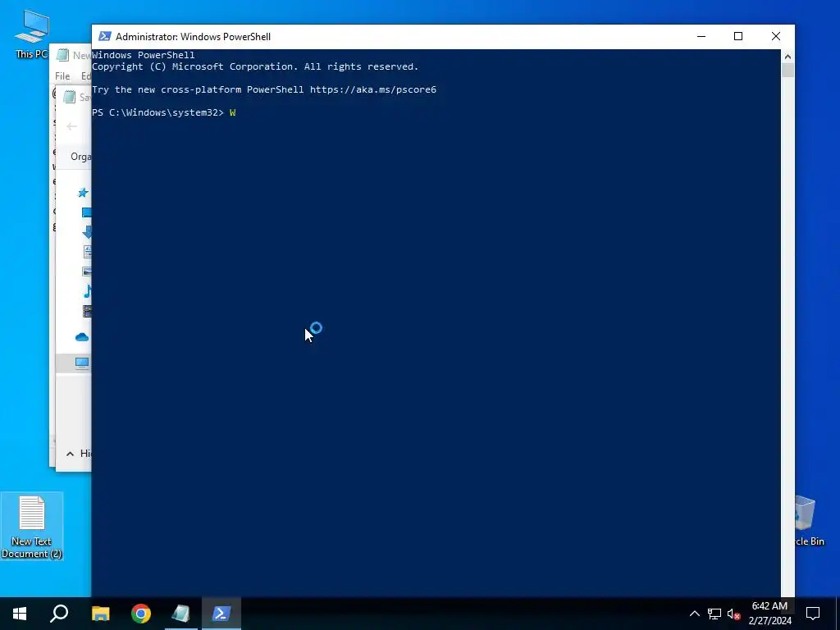The image size is (840, 630).
Task: Click the Copyright Microsoft Corporation line
Action: tap(255, 66)
